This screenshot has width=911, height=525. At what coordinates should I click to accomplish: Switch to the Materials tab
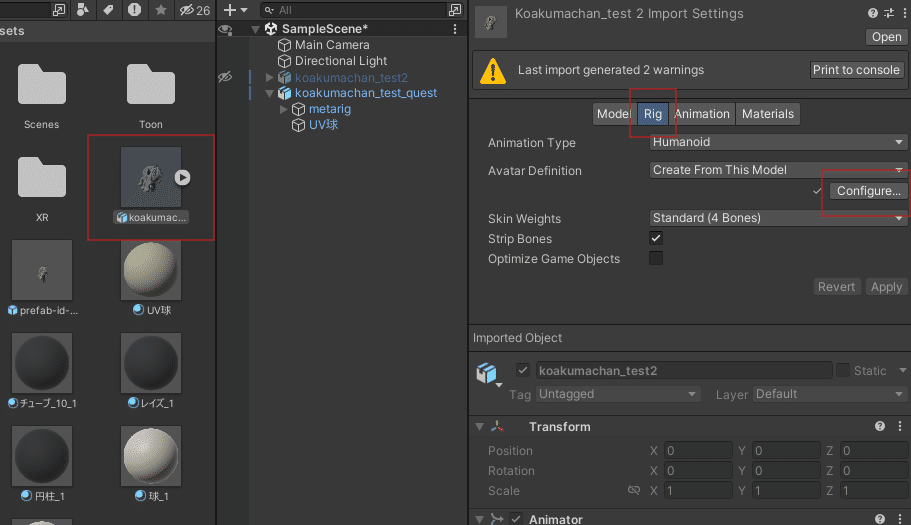(767, 114)
